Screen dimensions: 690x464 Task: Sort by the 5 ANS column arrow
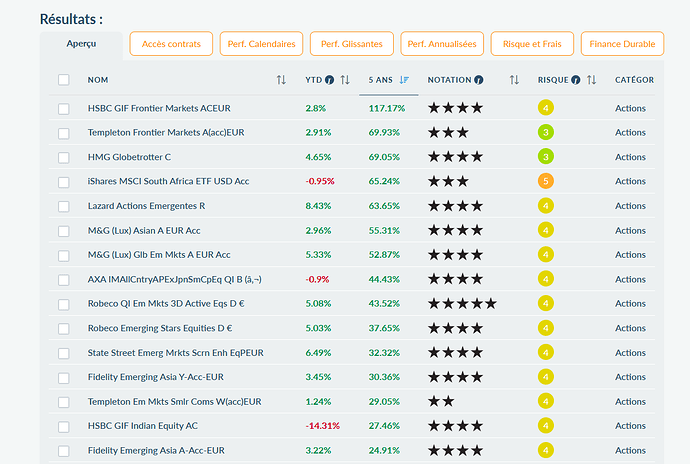click(x=404, y=80)
